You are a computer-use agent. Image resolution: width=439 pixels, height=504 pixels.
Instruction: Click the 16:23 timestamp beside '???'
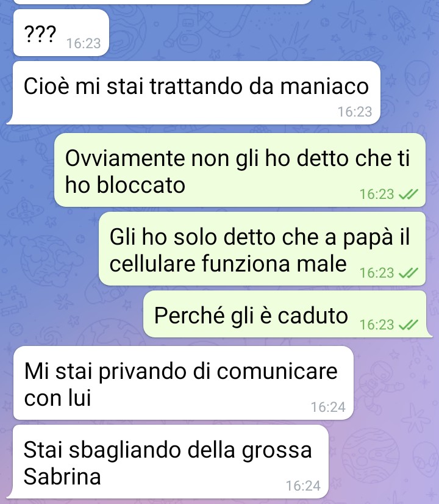click(84, 43)
